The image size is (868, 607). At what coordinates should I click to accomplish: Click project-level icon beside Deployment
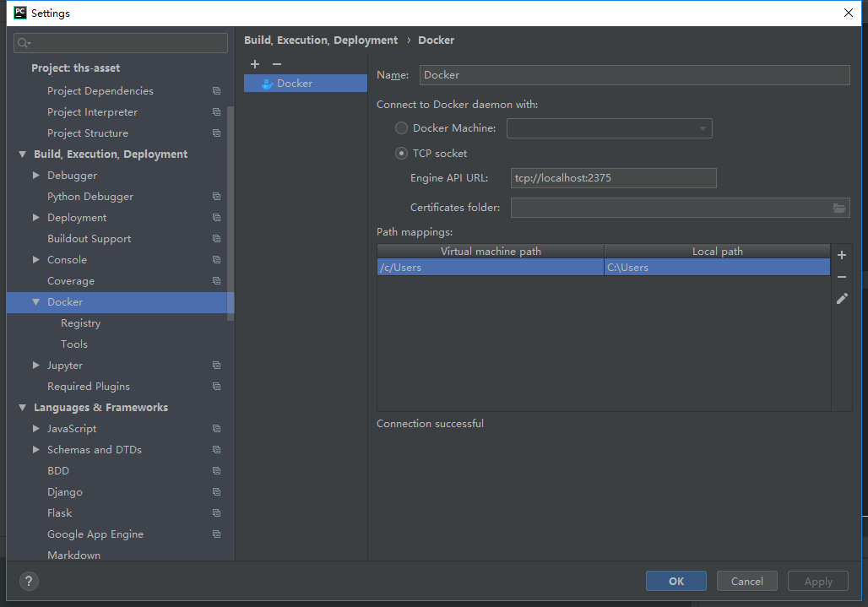click(216, 218)
